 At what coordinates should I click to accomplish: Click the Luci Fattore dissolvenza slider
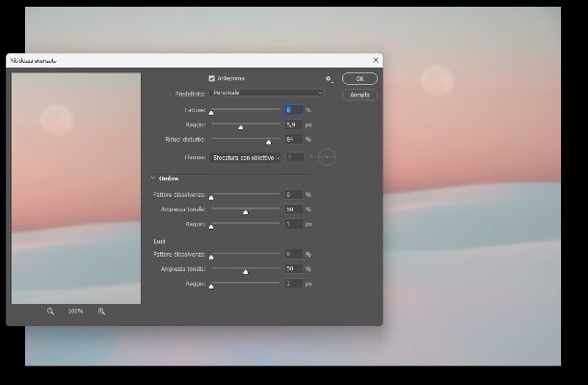(246, 254)
